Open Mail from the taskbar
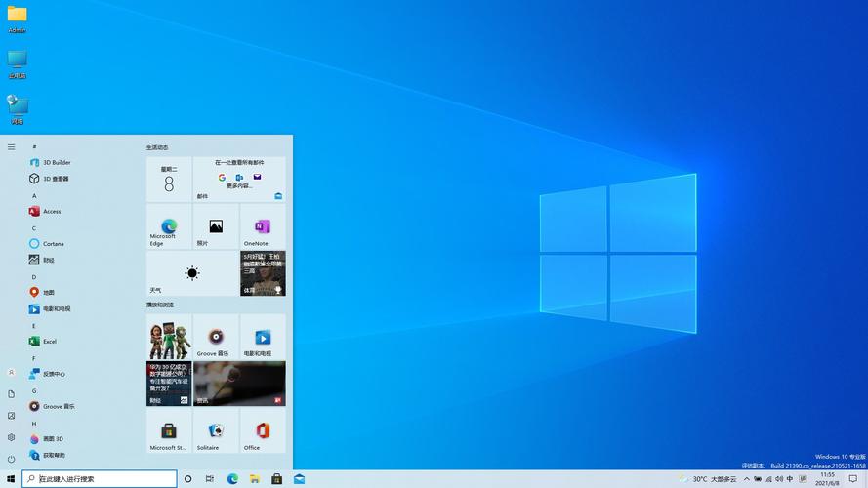 (x=299, y=478)
